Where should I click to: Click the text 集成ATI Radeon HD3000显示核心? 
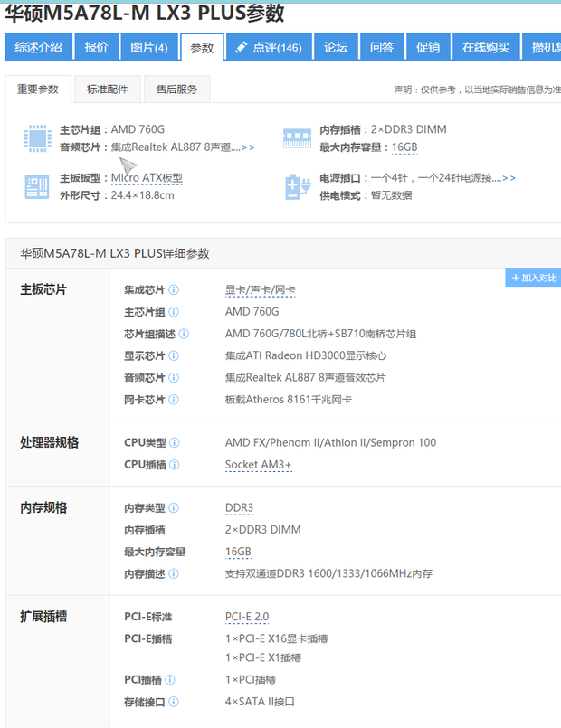(306, 356)
